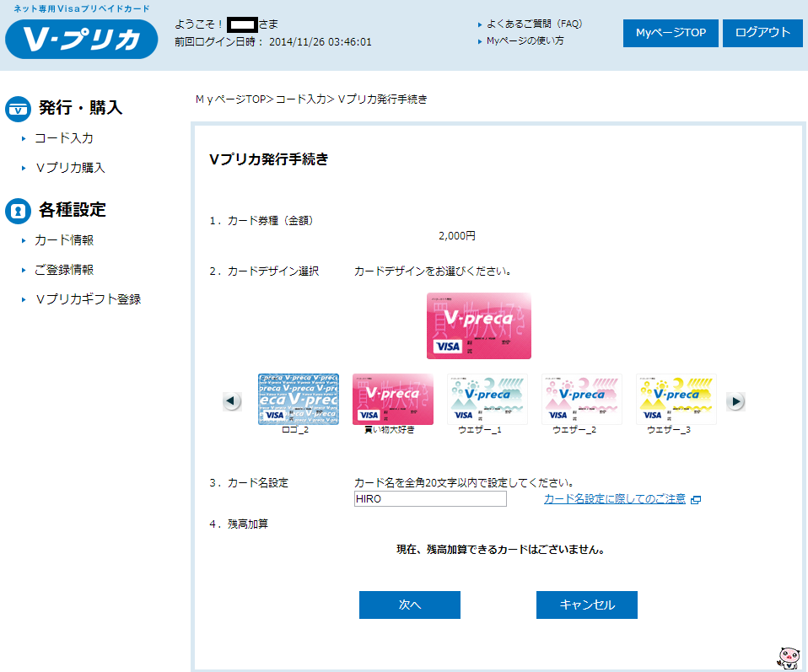Open Vプリカギフト登録 in the sidebar
The height and width of the screenshot is (672, 808).
(88, 298)
